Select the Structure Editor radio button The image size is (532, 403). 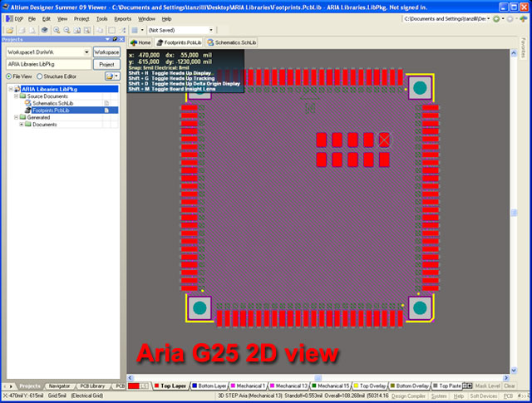tap(39, 76)
